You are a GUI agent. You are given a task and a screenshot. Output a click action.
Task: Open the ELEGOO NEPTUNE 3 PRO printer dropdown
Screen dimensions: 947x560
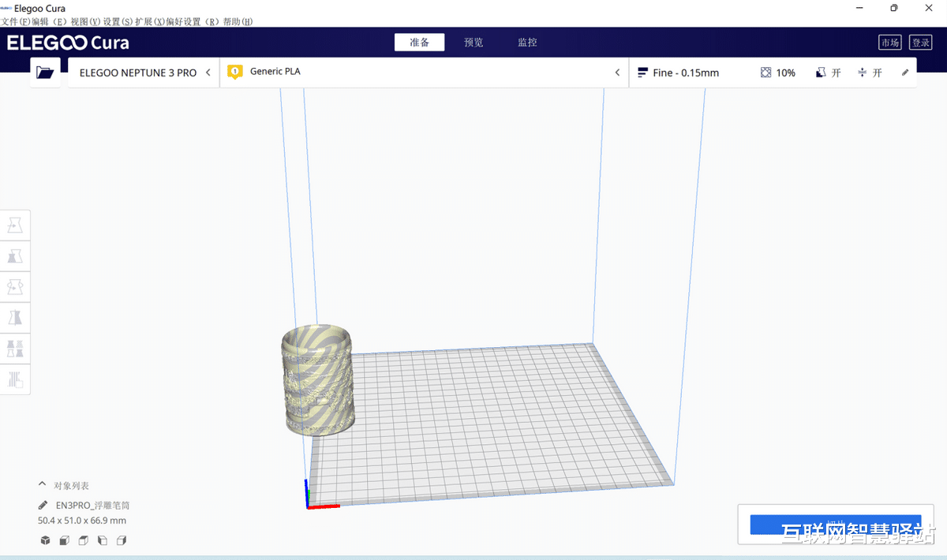142,72
